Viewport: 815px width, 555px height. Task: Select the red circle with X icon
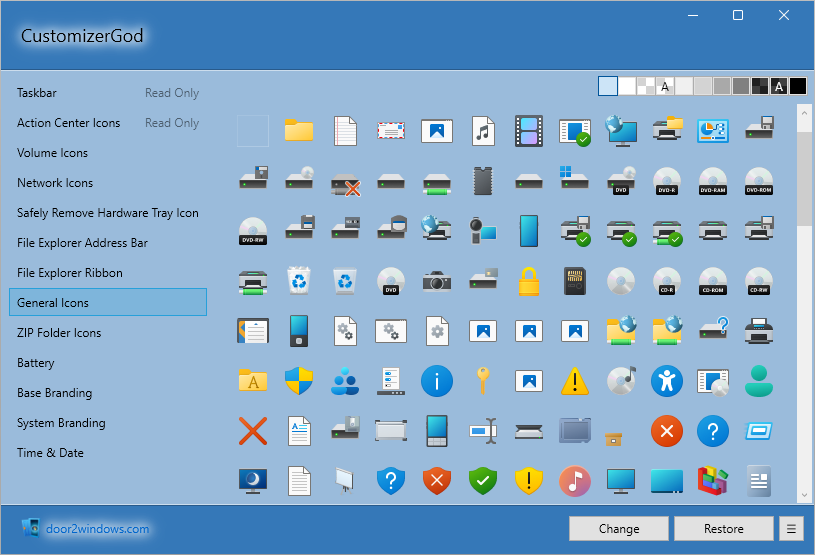click(666, 431)
